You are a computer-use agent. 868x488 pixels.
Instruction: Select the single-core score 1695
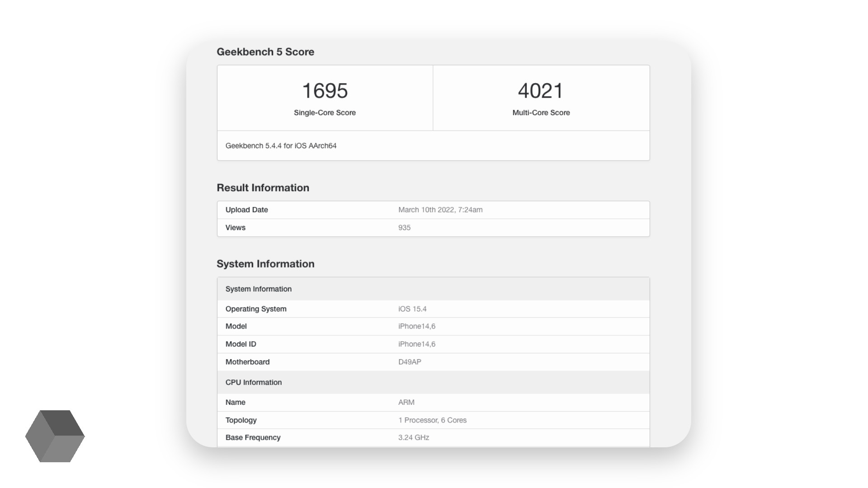tap(325, 91)
